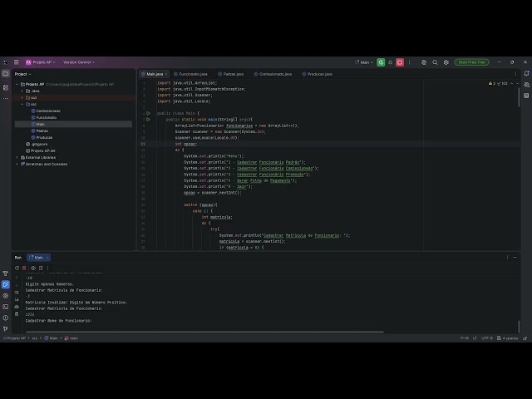Click the run gutter icon beside class Main
The height and width of the screenshot is (399, 532).
(148, 113)
